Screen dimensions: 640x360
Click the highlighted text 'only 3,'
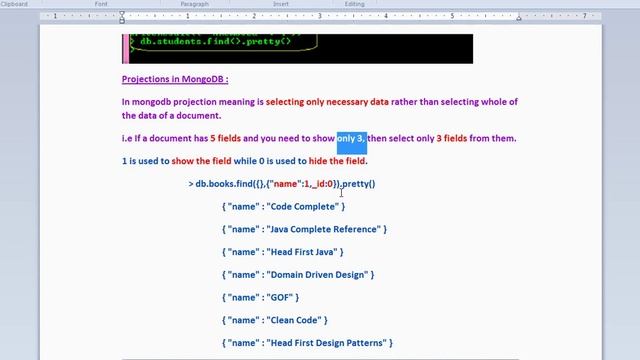[x=351, y=138]
